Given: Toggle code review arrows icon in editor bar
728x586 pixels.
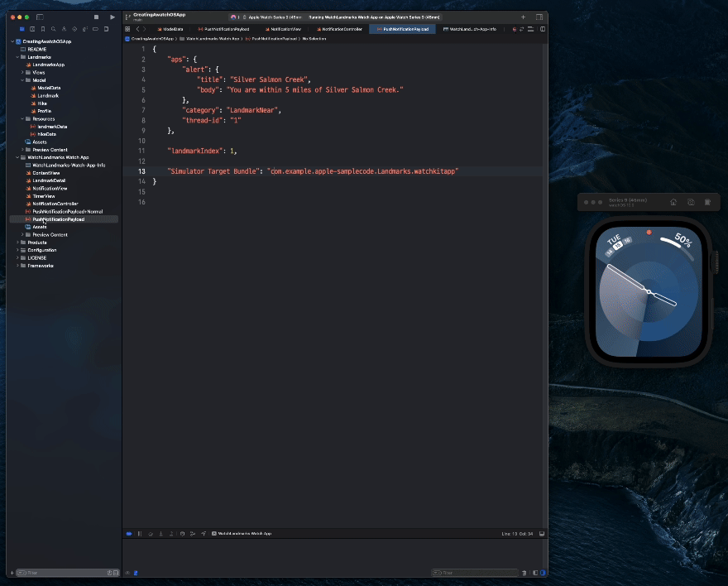Looking at the screenshot, I should click(522, 29).
